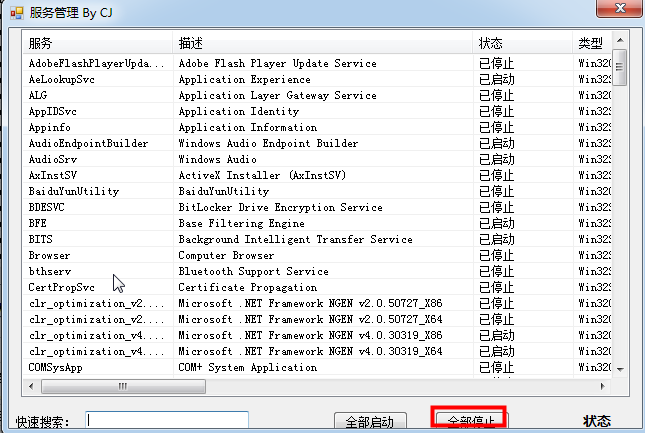Screen dimensions: 645x433
Task: Click description 'Bluetooth Support Service'
Action: (x=253, y=271)
